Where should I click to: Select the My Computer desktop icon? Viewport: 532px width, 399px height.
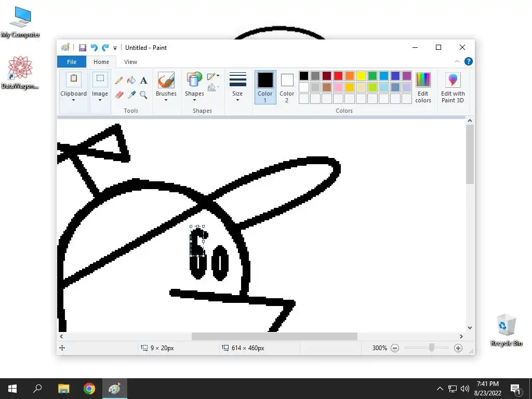(x=20, y=22)
